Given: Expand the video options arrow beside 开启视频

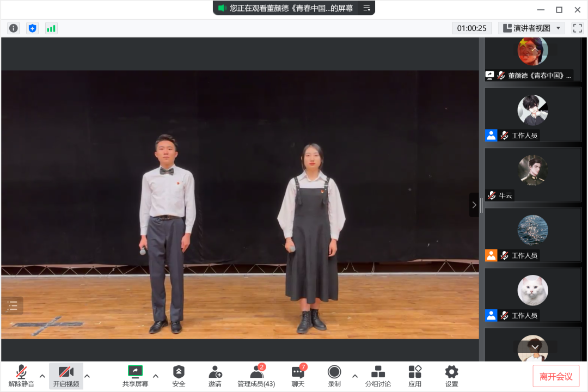Looking at the screenshot, I should click(87, 376).
